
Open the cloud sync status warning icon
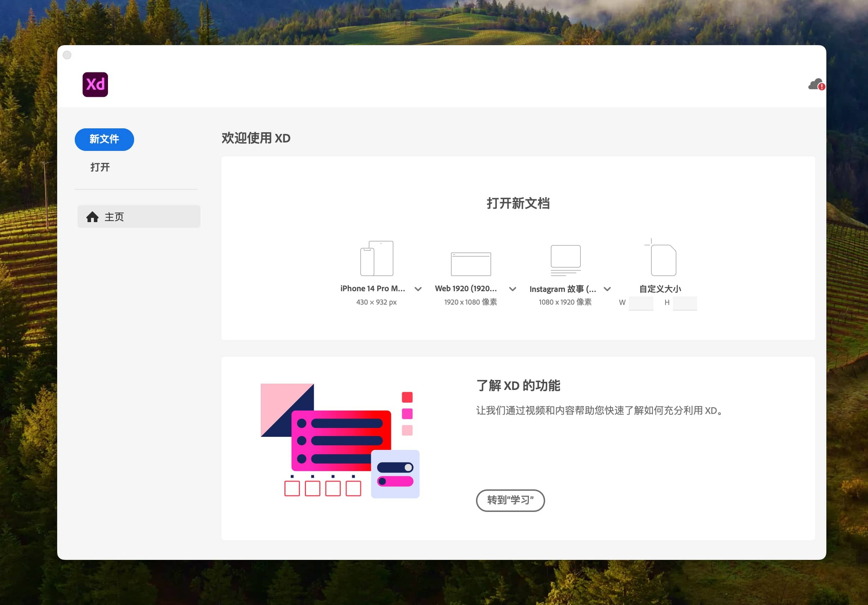tap(816, 85)
